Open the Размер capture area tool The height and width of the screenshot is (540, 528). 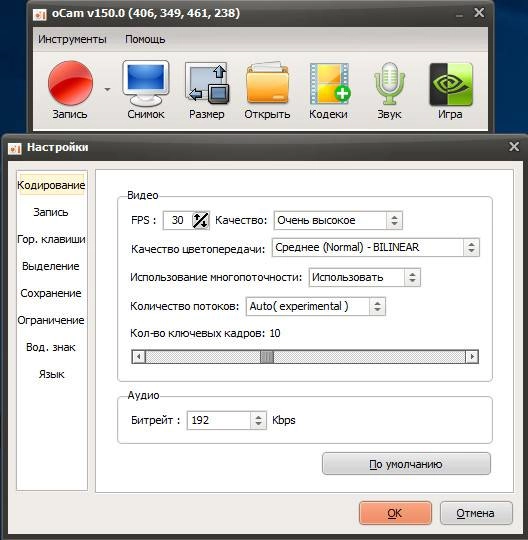point(207,90)
